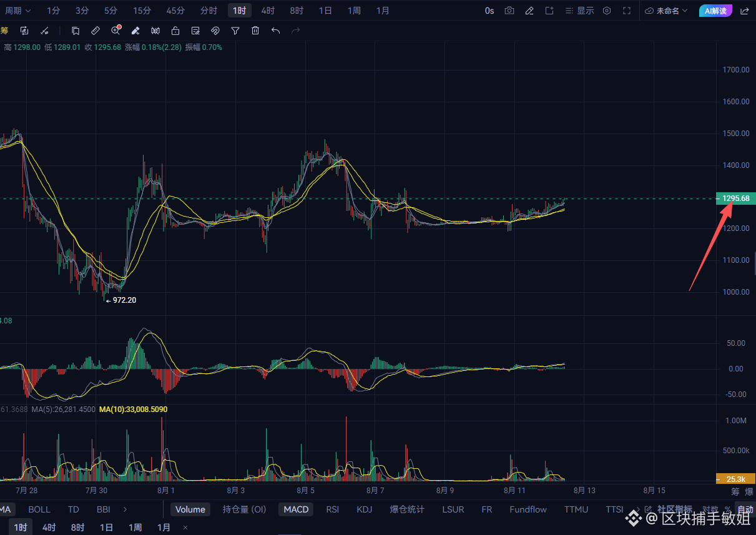This screenshot has width=756, height=535.
Task: Toggle the magnet snap icon
Action: click(x=215, y=31)
